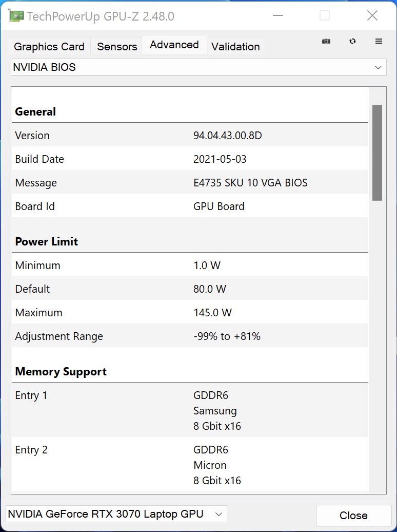Switch to the Graphics Card tab
This screenshot has height=532, width=397.
click(49, 46)
